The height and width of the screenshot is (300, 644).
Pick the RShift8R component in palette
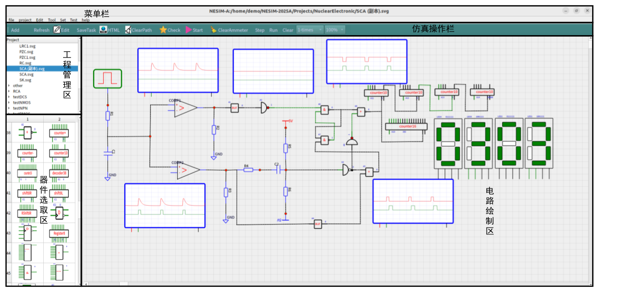click(27, 213)
